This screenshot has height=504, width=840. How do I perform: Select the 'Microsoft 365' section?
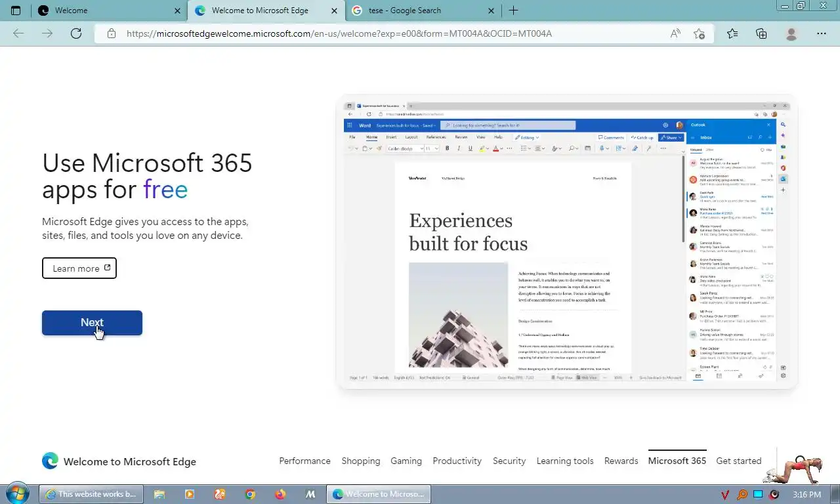point(677,461)
